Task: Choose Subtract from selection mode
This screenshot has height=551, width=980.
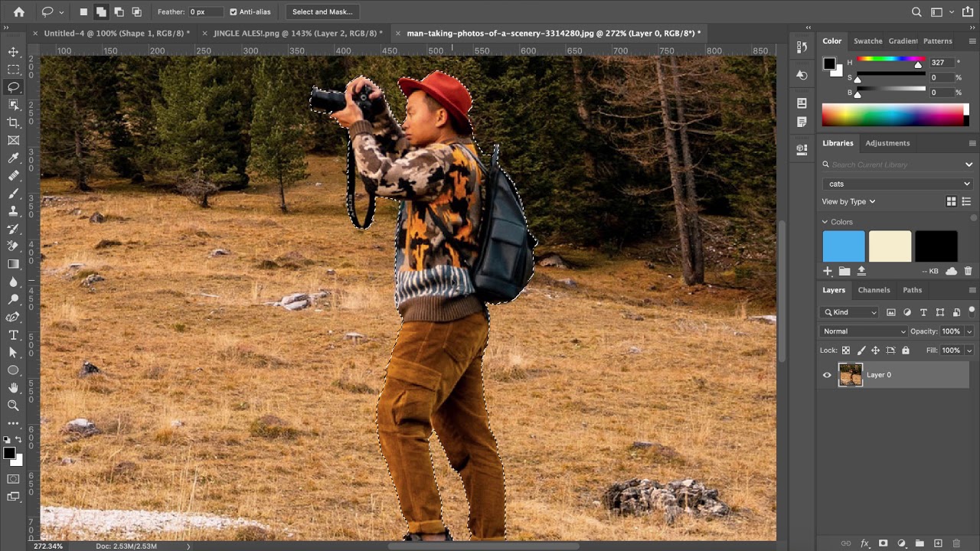Action: tap(119, 11)
